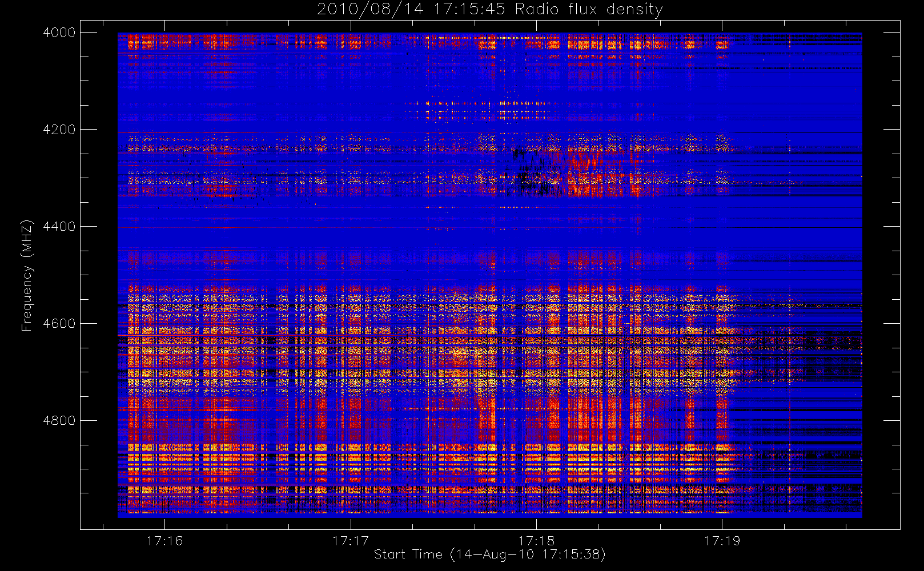Image resolution: width=924 pixels, height=571 pixels.
Task: Click the 4800 frequency tick label
Action: 59,421
